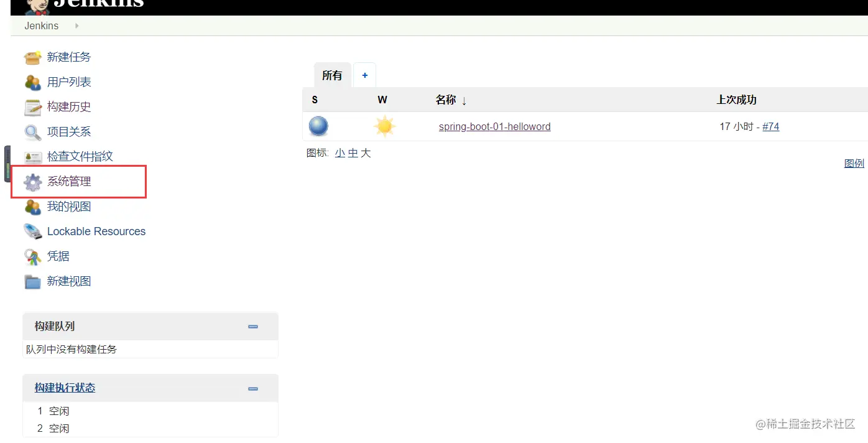The width and height of the screenshot is (868, 443).
Task: Open spring-boot-01-helloword job
Action: click(x=495, y=126)
